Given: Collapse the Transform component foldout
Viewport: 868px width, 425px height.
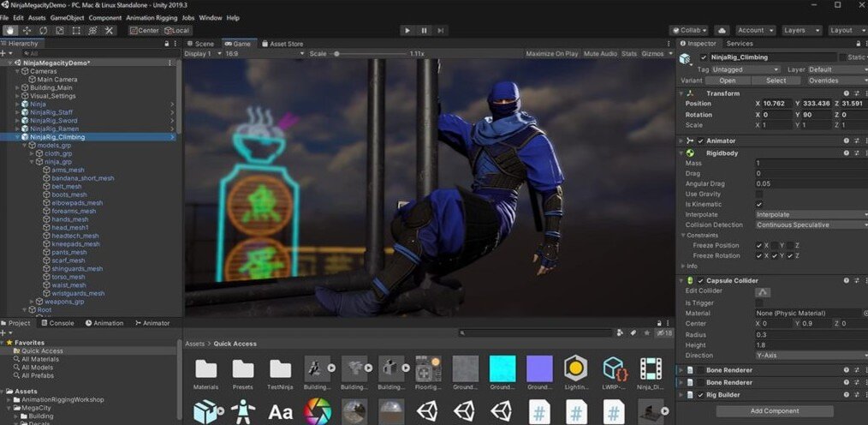Looking at the screenshot, I should click(681, 93).
